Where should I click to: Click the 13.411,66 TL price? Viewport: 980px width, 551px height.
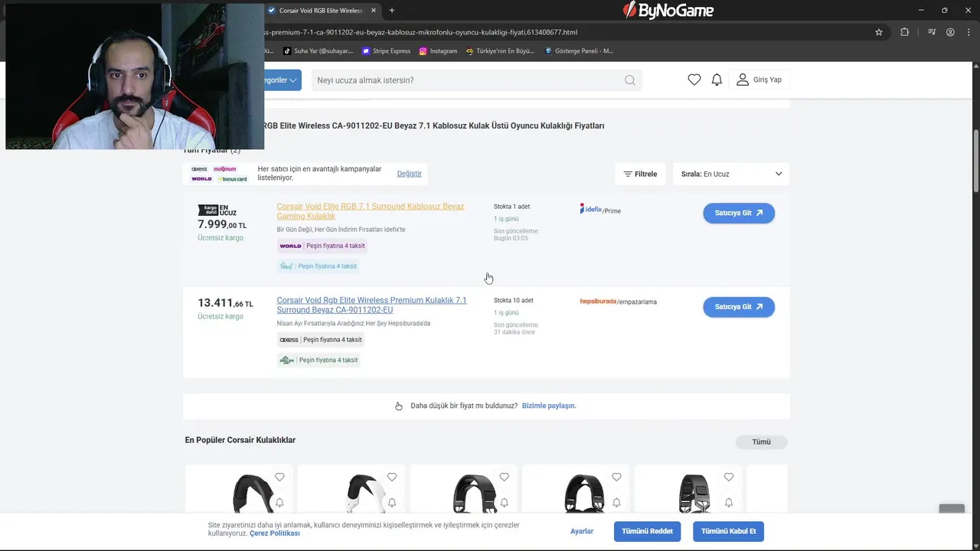225,304
